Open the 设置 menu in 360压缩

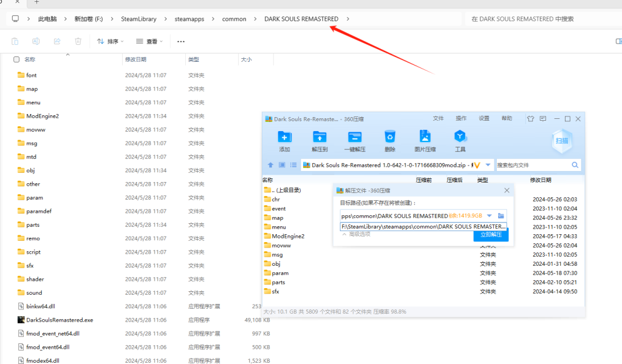coord(484,118)
